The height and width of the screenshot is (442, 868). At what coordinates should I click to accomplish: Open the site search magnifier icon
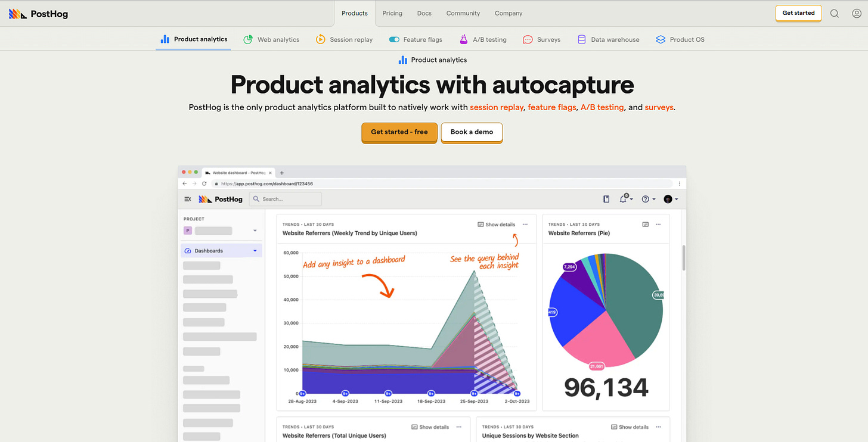(835, 13)
